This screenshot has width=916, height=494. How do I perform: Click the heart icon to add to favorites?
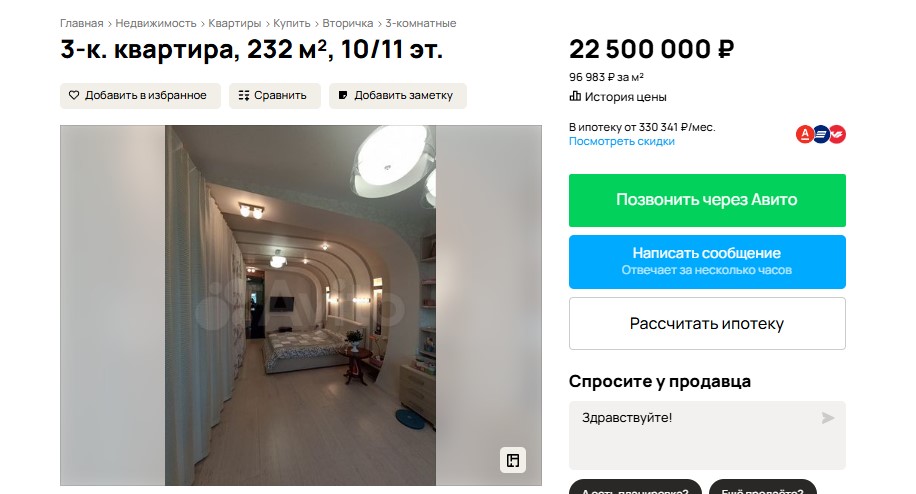pos(74,95)
